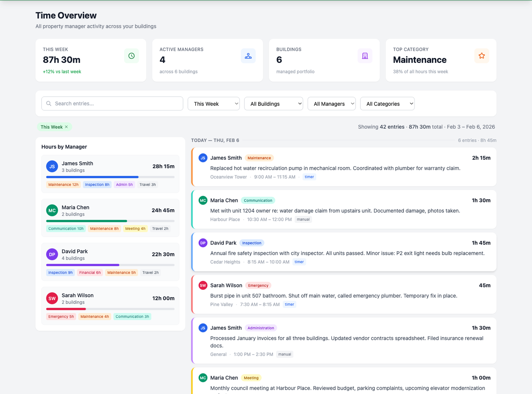Click the Inspection 9h tag under David Park

[x=60, y=273]
